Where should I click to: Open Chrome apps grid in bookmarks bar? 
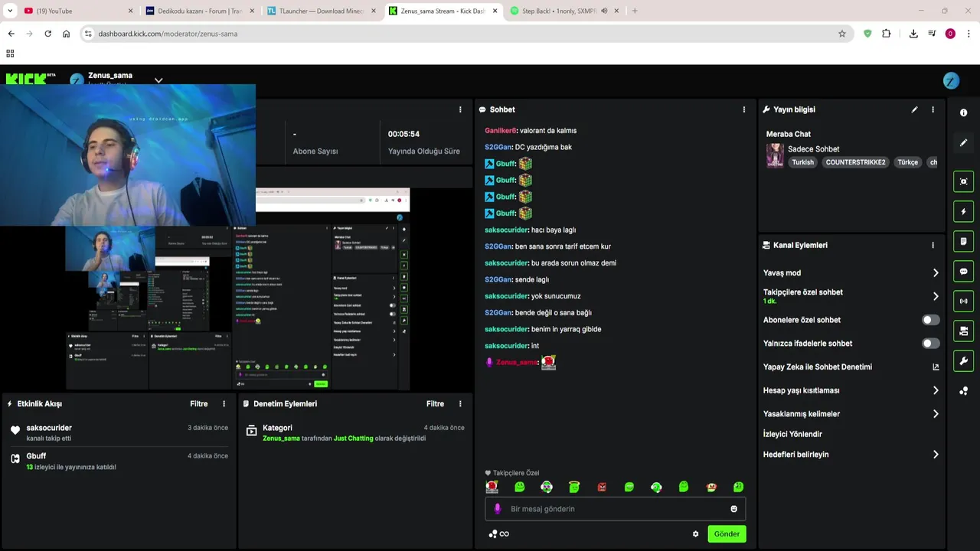(10, 54)
